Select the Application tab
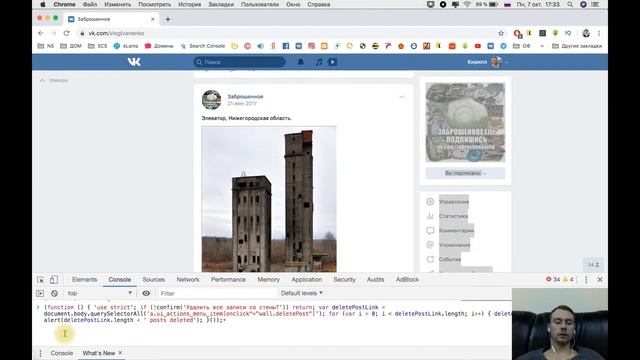Screen dimensions: 640x360 click(x=307, y=280)
